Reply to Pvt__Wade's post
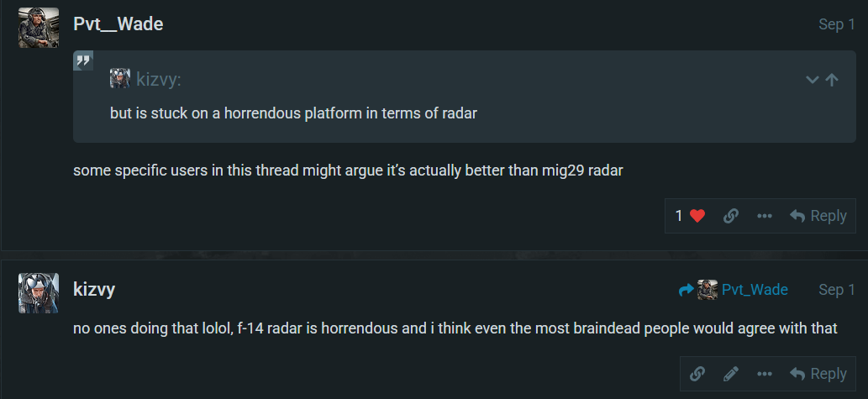 click(x=818, y=216)
